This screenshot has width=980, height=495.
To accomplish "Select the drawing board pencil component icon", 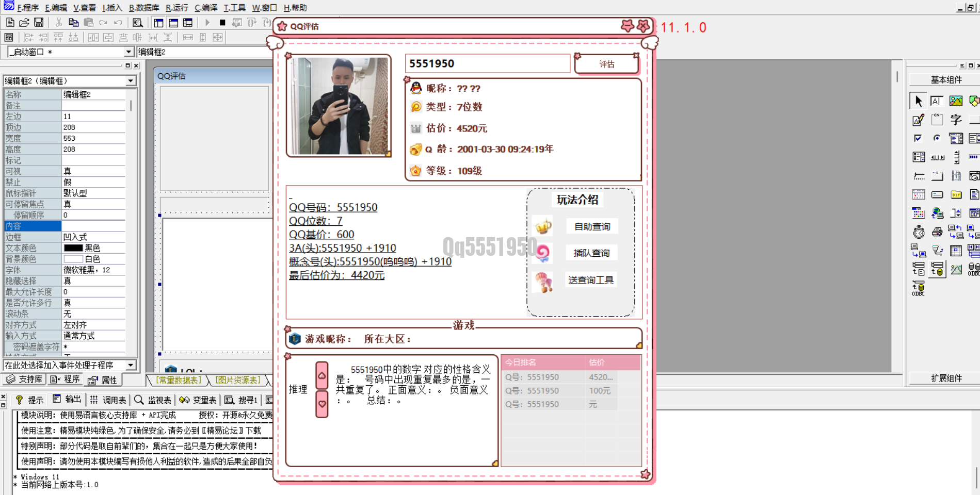I will click(918, 120).
